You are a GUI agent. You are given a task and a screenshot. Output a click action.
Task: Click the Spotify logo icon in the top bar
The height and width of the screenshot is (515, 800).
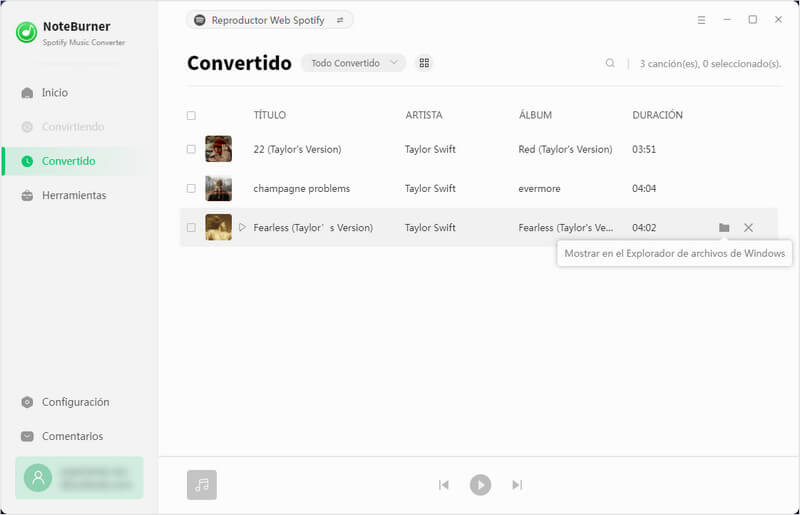200,20
